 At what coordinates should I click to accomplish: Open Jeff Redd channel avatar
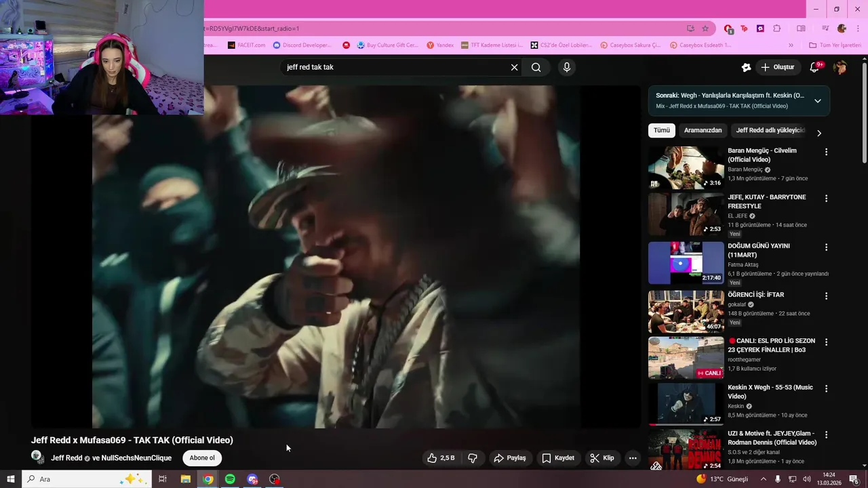tap(37, 457)
